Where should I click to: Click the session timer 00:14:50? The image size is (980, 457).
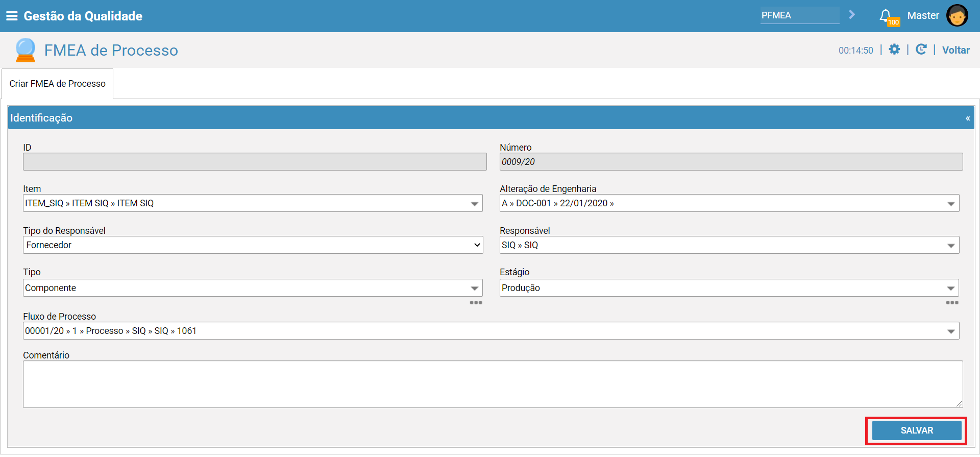pos(855,50)
